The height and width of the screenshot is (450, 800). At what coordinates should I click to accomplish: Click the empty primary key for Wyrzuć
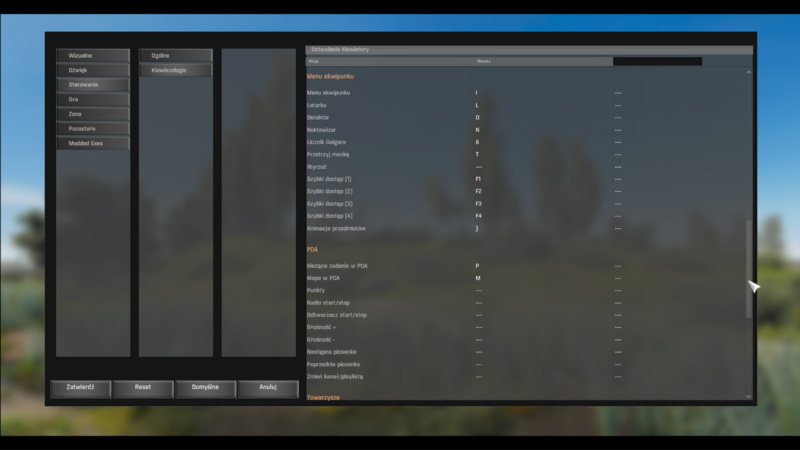(x=478, y=167)
